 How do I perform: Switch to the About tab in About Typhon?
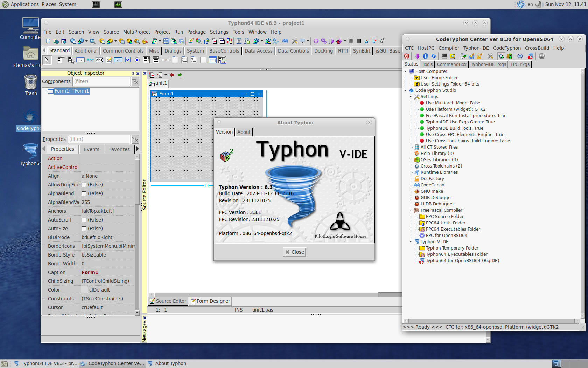point(244,132)
